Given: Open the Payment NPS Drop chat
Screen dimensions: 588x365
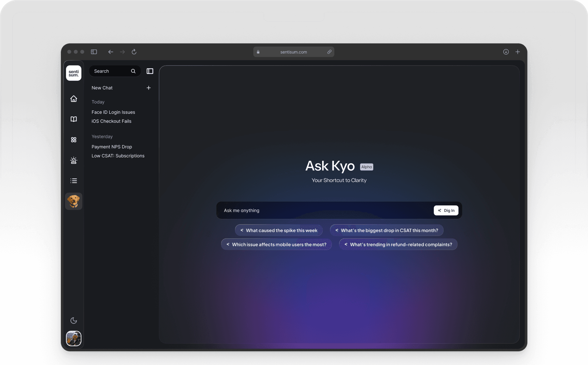Looking at the screenshot, I should (x=112, y=147).
